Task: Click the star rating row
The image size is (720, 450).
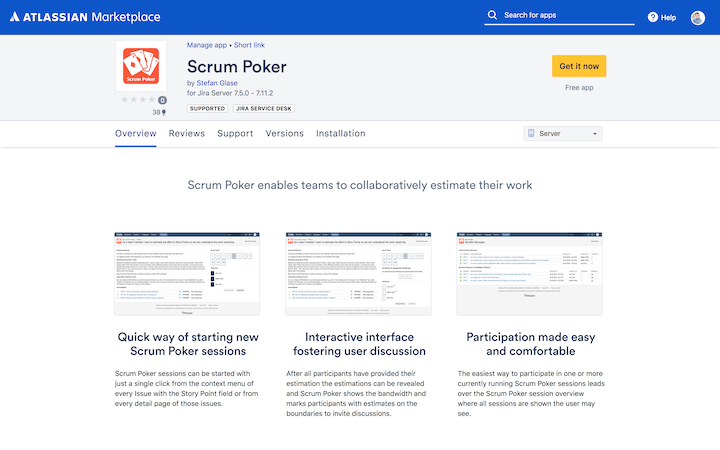Action: 138,100
